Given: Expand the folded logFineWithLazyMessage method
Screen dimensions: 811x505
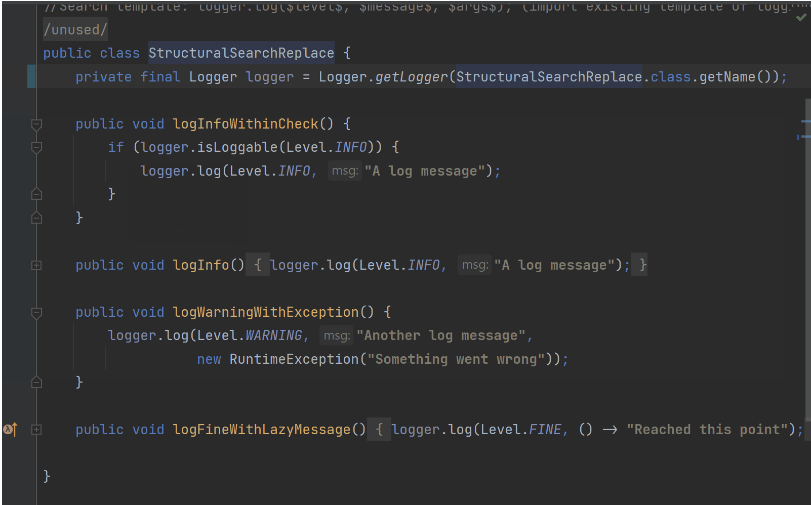Looking at the screenshot, I should (x=36, y=429).
